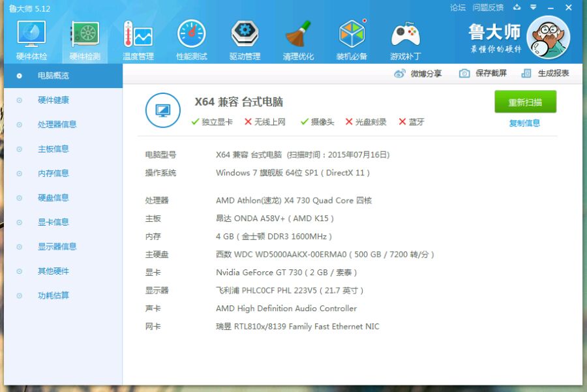Click 昂达 ONDA A58V+ motherboard text

[x=275, y=219]
